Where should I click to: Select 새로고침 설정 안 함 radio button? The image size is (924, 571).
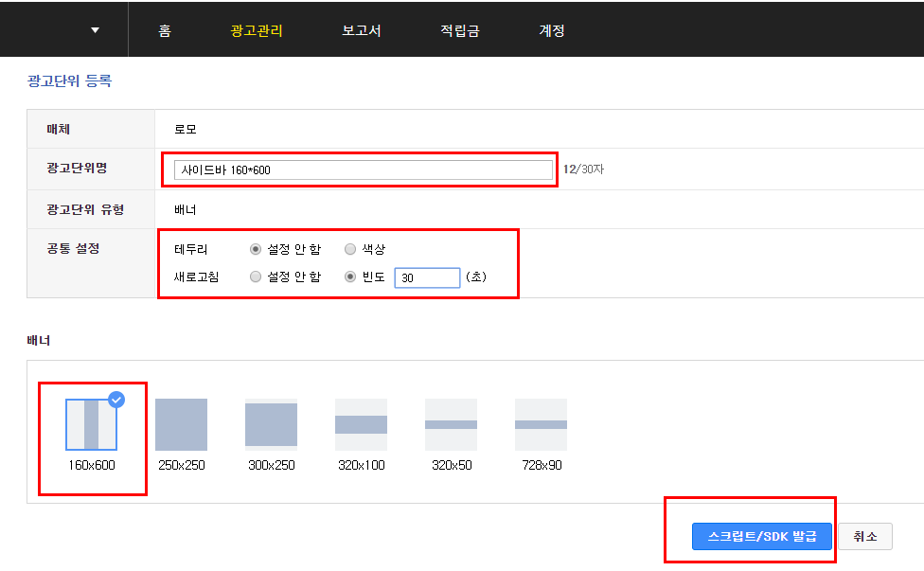coord(256,277)
